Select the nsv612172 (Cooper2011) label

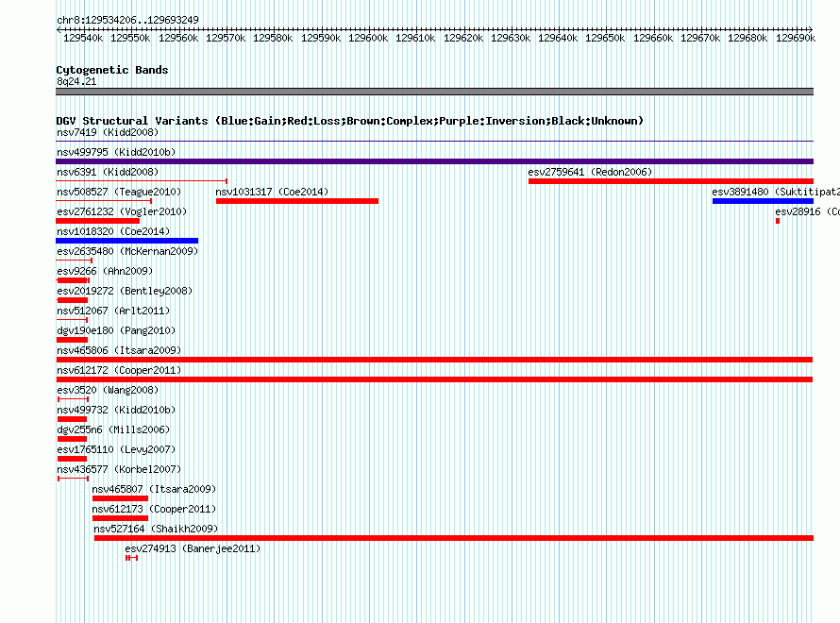pyautogui.click(x=119, y=370)
